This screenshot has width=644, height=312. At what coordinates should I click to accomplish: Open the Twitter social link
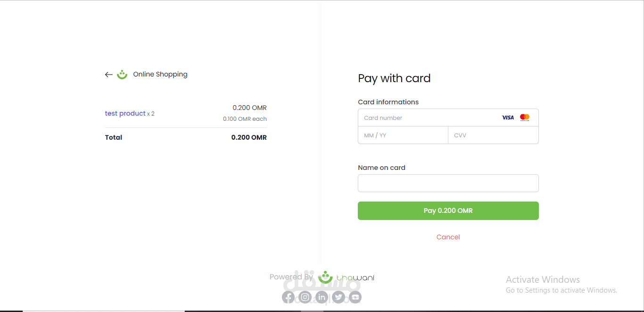[x=339, y=297]
